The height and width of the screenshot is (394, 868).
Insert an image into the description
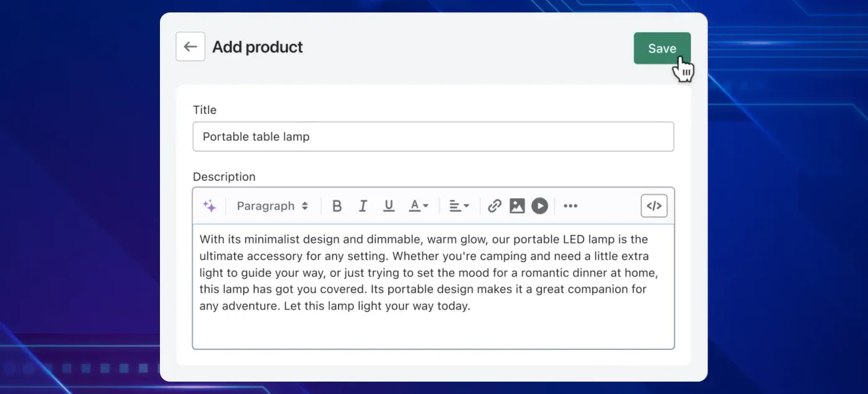pos(517,206)
